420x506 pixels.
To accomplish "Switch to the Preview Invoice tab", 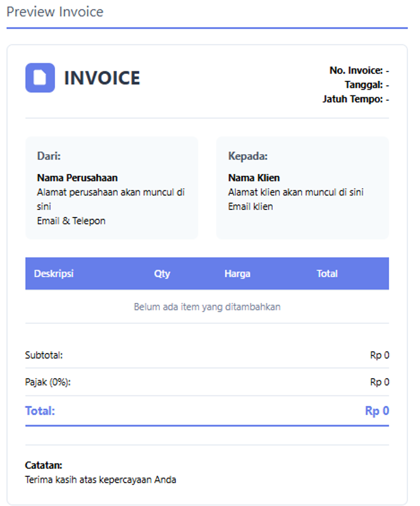I will [55, 11].
